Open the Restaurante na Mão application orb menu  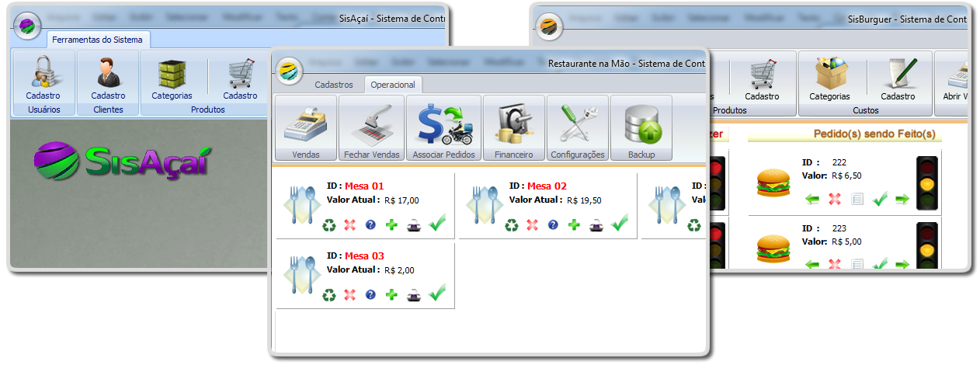290,69
